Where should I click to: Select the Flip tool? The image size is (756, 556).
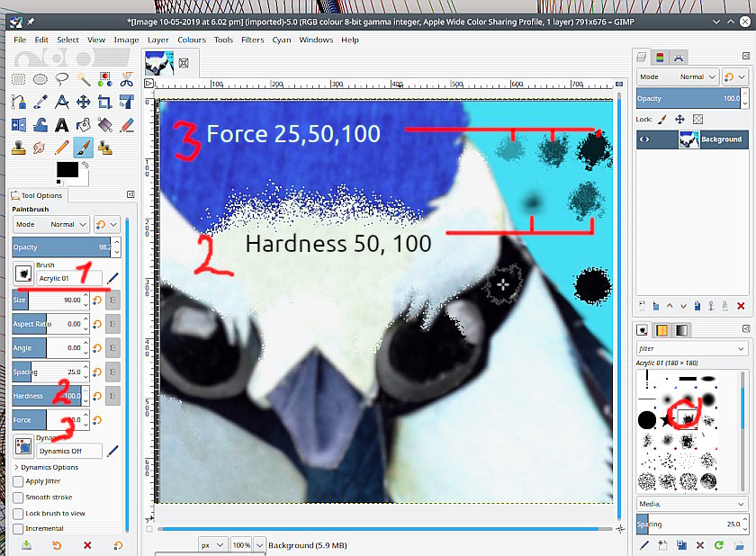tap(19, 125)
